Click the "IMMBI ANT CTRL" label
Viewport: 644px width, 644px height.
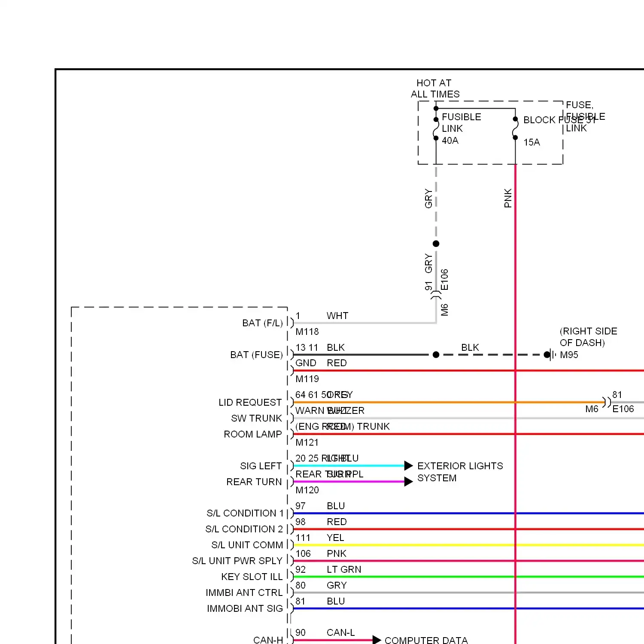[244, 592]
